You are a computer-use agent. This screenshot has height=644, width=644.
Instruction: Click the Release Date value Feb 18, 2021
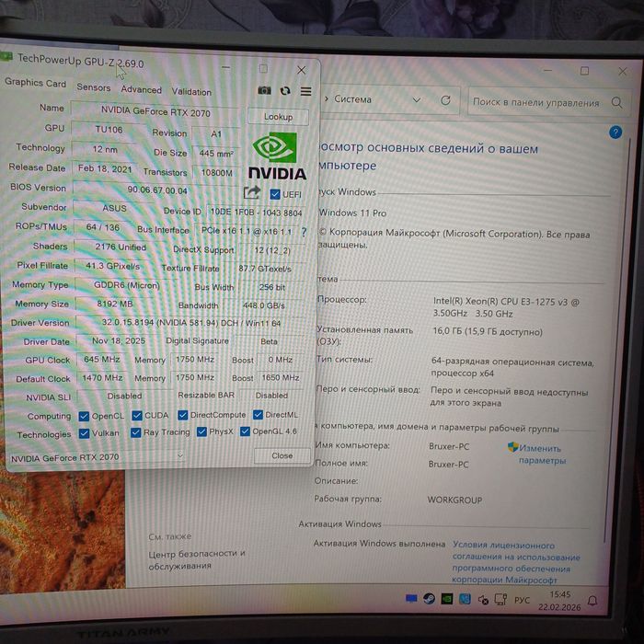click(x=105, y=168)
